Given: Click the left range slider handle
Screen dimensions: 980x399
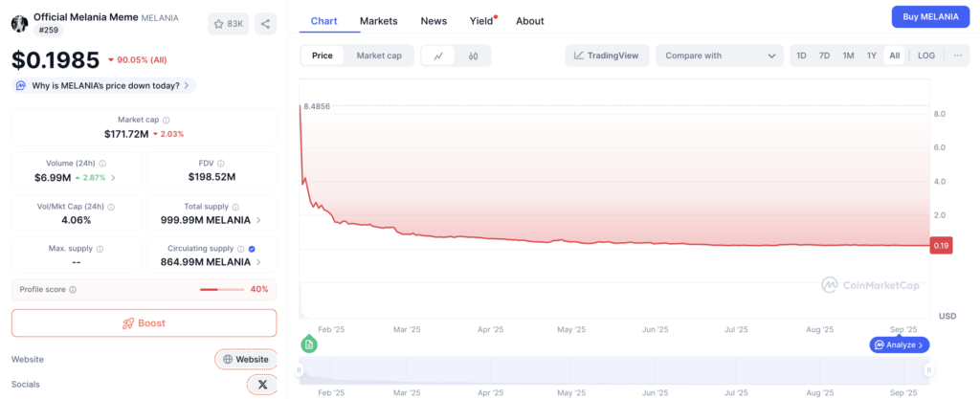Looking at the screenshot, I should coord(300,370).
